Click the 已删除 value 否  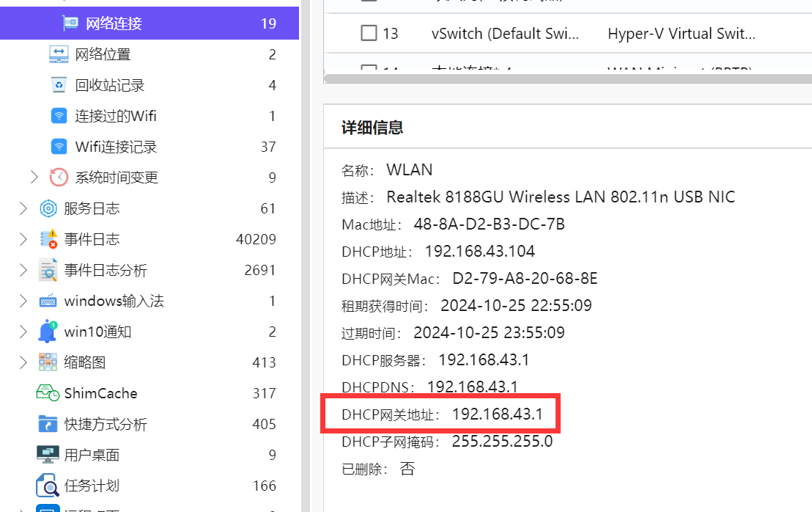[407, 469]
